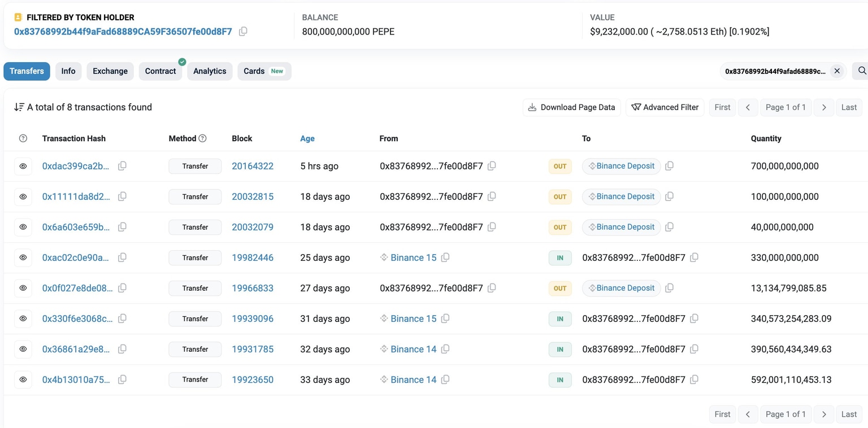Open the Contract tab
The height and width of the screenshot is (428, 868).
pos(160,71)
